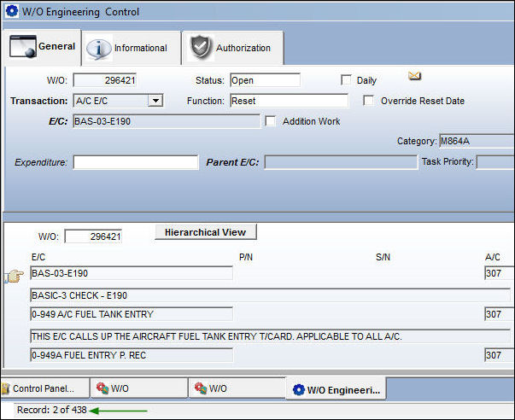Select the 0-949A FUEL ENTRY P. REC row
The image size is (515, 420).
[x=132, y=355]
